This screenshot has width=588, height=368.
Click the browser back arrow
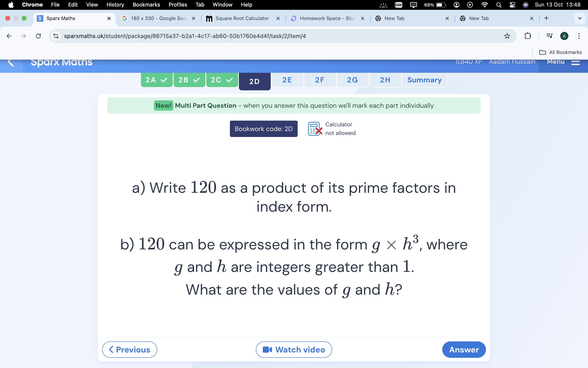pos(9,36)
